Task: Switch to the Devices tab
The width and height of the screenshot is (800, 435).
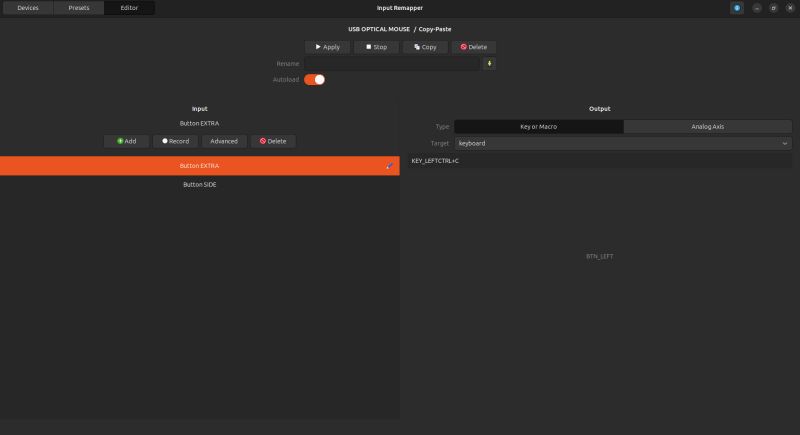Action: click(x=28, y=8)
